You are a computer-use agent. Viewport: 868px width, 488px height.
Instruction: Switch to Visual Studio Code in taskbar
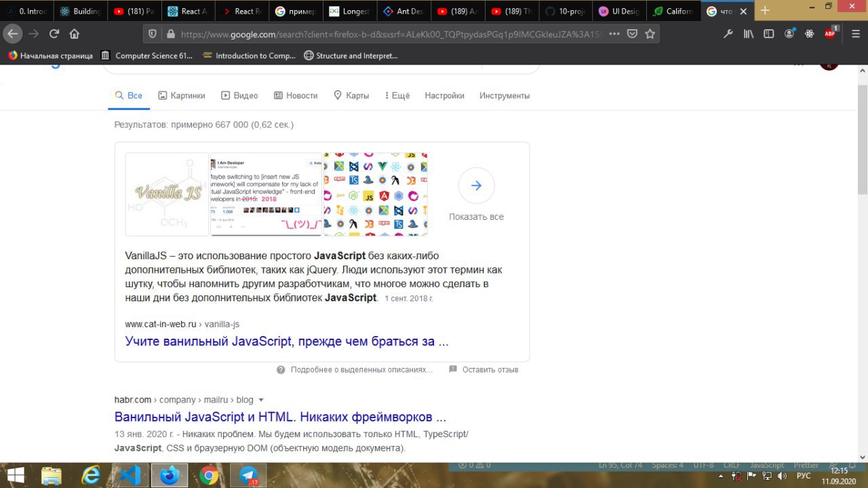(130, 475)
